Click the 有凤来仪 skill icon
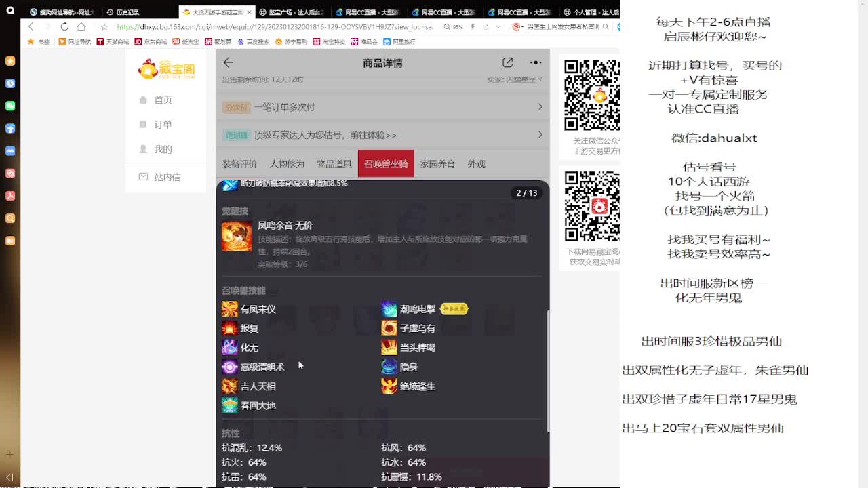 (x=230, y=309)
